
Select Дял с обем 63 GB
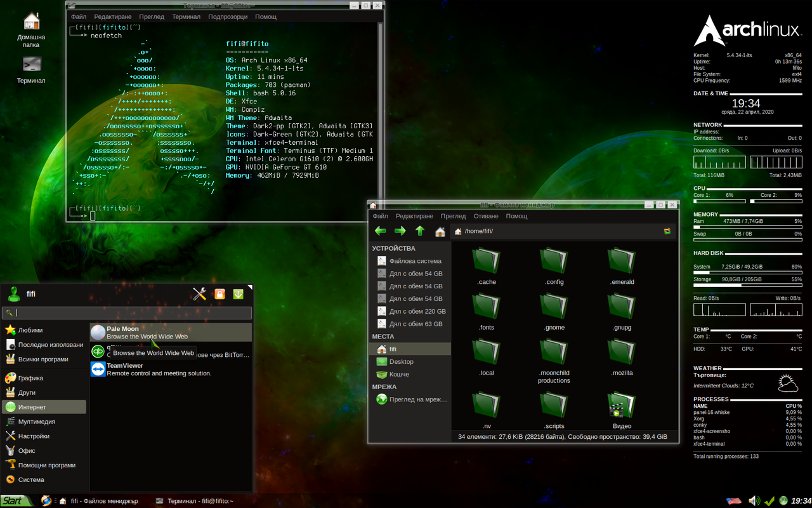point(410,324)
